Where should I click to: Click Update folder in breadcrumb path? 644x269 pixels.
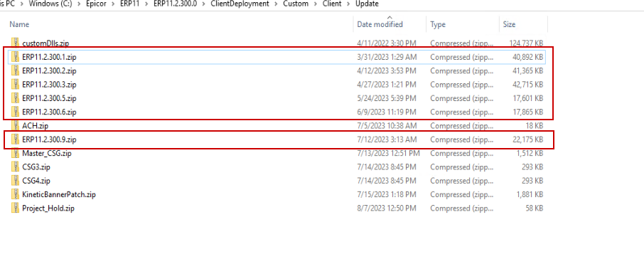[x=367, y=4]
